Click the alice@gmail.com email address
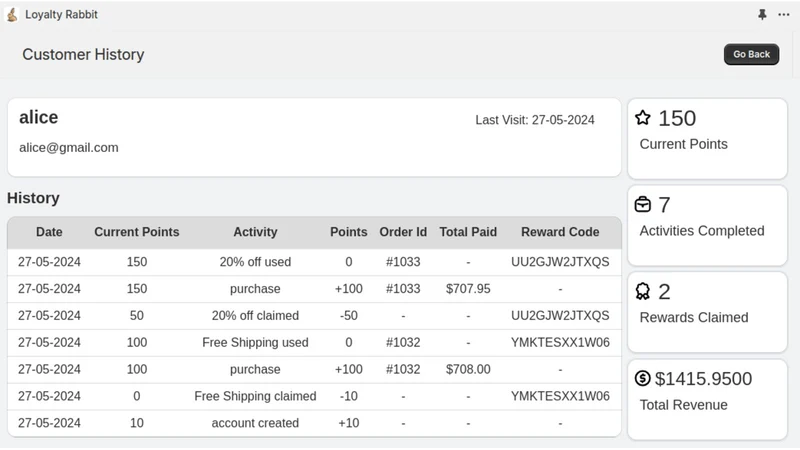The width and height of the screenshot is (800, 450). (x=69, y=147)
